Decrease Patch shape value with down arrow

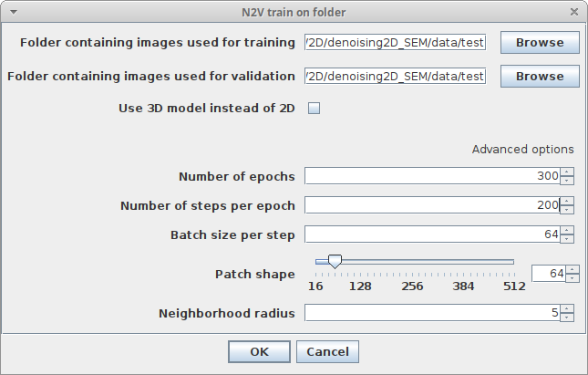point(573,277)
